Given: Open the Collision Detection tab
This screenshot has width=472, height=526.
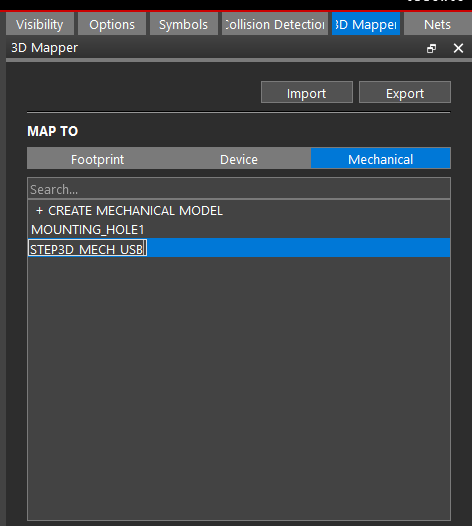Looking at the screenshot, I should [275, 24].
